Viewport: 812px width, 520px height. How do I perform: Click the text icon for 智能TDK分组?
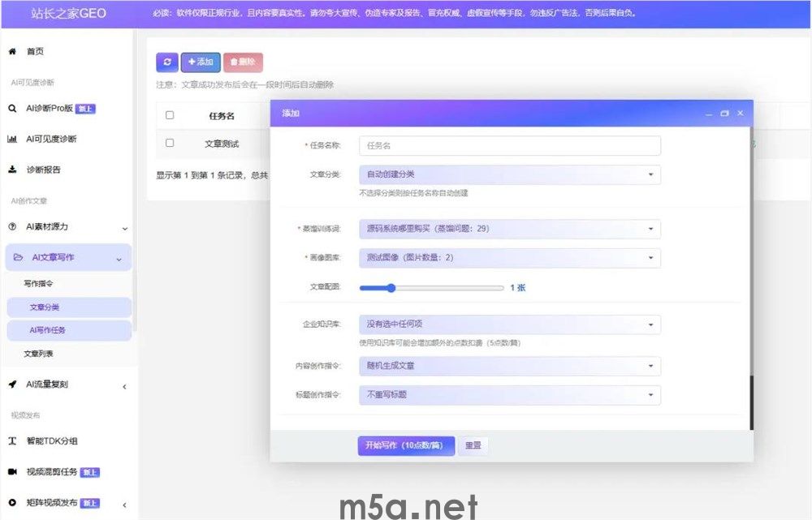(x=12, y=440)
